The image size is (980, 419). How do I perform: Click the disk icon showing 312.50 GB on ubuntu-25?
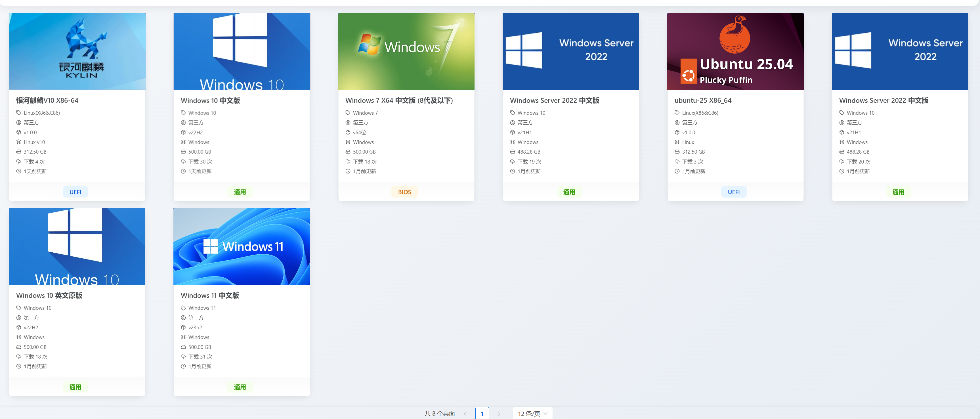677,152
